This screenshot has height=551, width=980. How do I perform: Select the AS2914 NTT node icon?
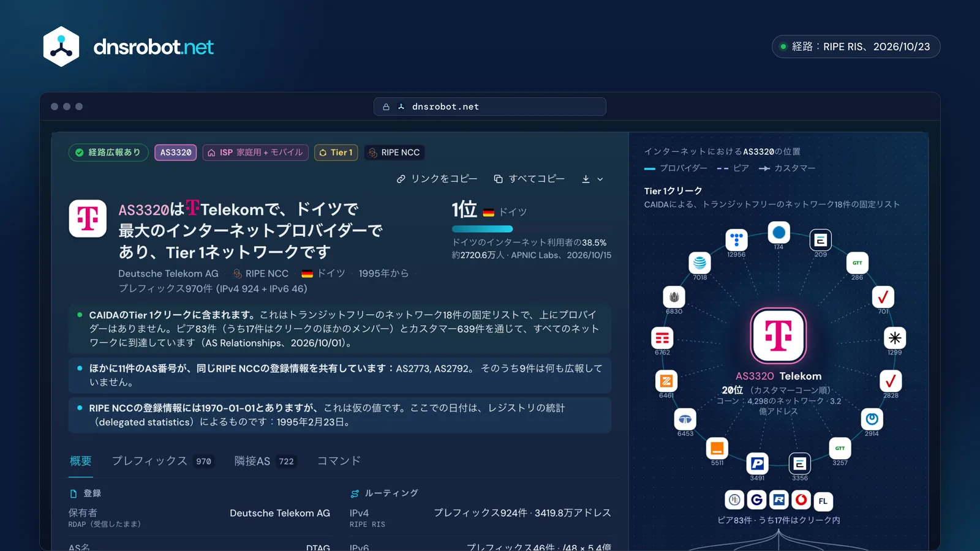(872, 419)
